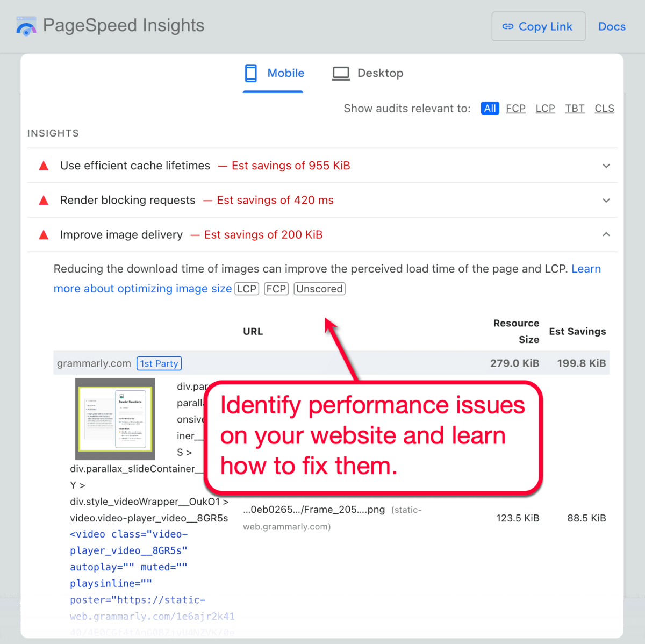
Task: Click the PageSpeed Insights logo
Action: [26, 25]
